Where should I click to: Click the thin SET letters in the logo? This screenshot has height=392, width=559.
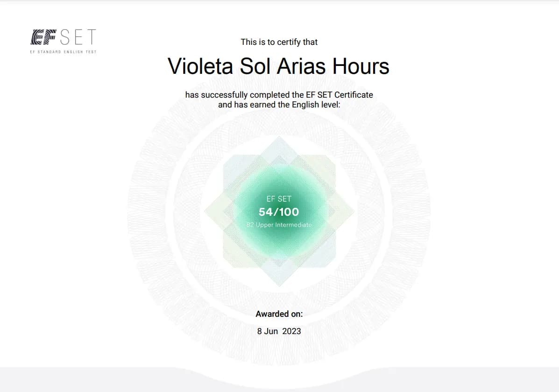click(x=78, y=37)
